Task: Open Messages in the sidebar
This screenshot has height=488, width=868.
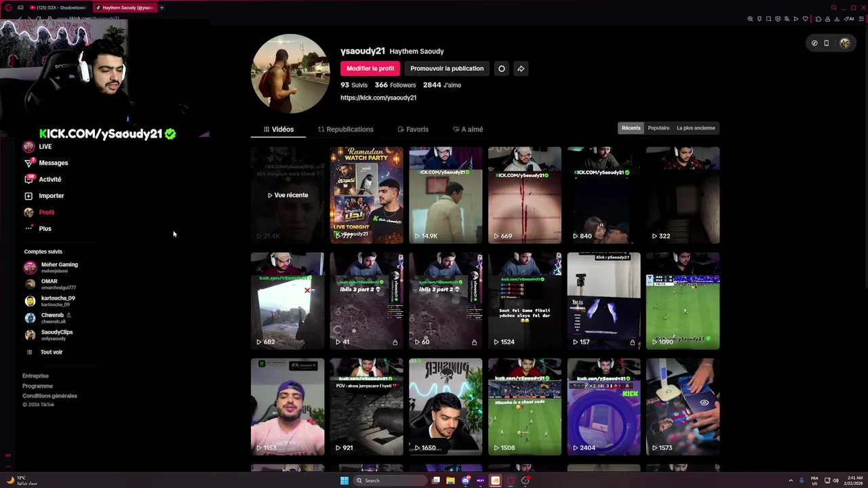Action: pos(46,163)
